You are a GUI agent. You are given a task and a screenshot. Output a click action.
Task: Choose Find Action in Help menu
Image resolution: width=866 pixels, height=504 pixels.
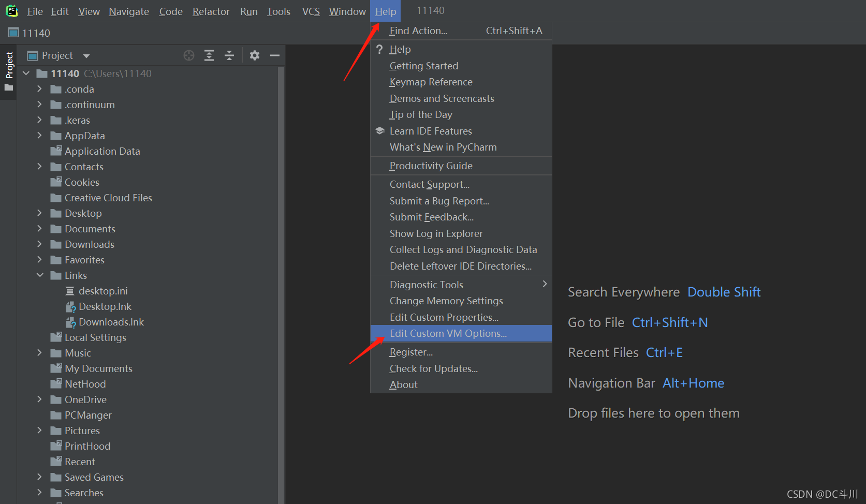pos(461,31)
